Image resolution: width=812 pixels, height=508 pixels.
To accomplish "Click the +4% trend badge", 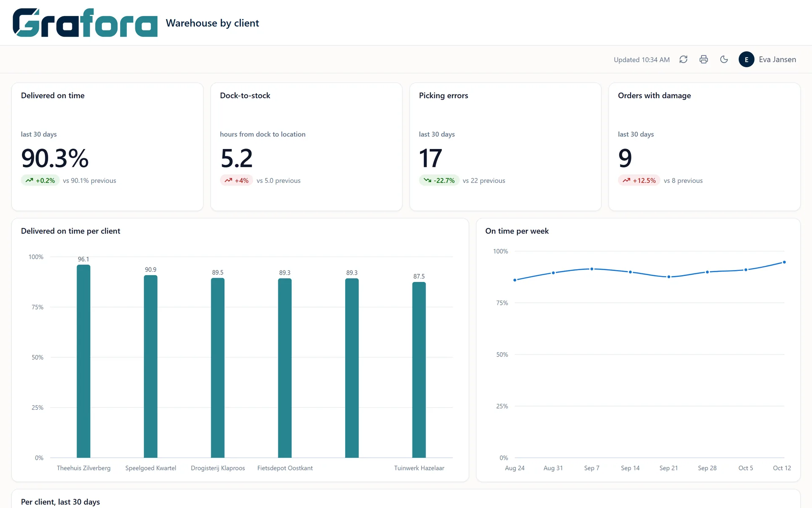I will click(236, 180).
